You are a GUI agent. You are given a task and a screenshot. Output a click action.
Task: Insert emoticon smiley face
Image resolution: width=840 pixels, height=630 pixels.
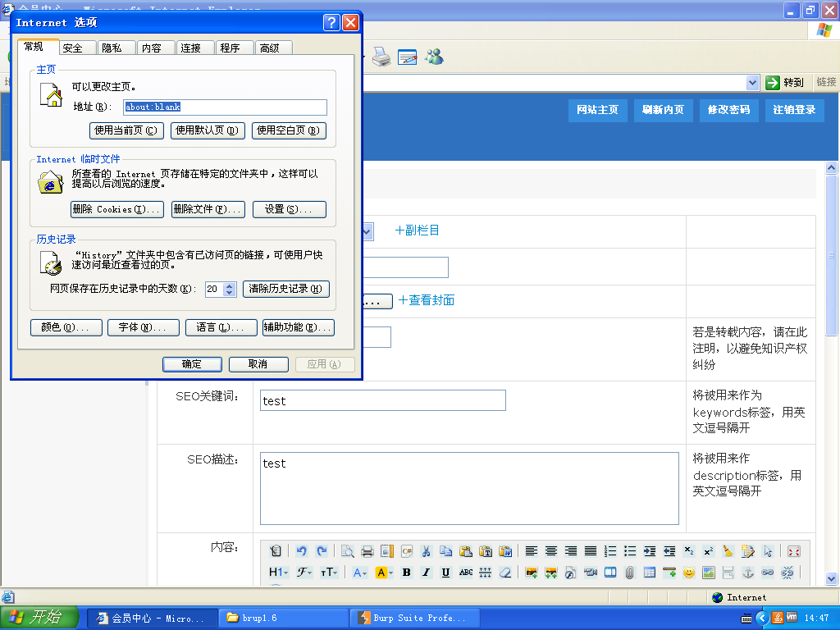click(689, 573)
